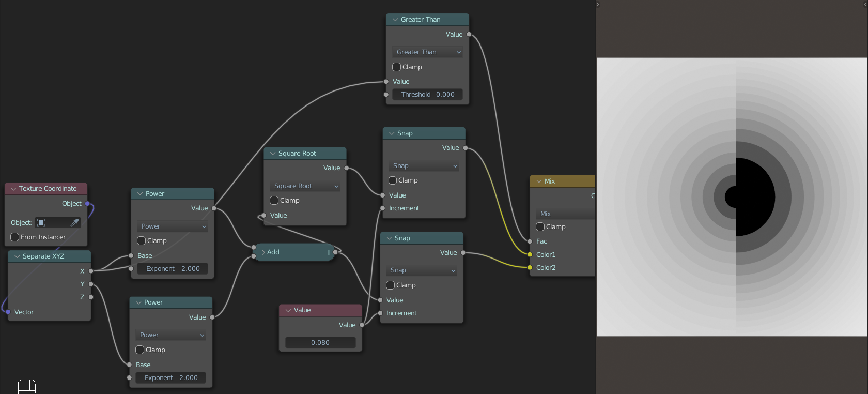The image size is (868, 394).
Task: Expand the collapsed Add node
Action: (x=263, y=252)
